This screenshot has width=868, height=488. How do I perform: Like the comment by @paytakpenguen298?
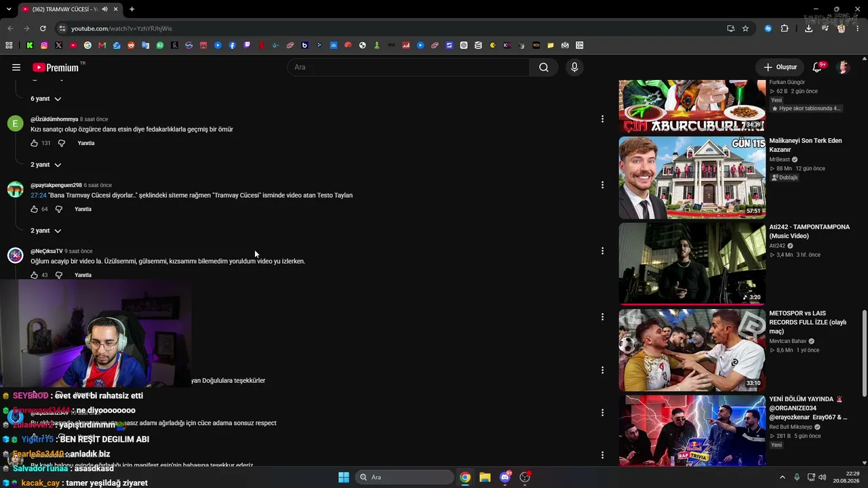pyautogui.click(x=34, y=209)
